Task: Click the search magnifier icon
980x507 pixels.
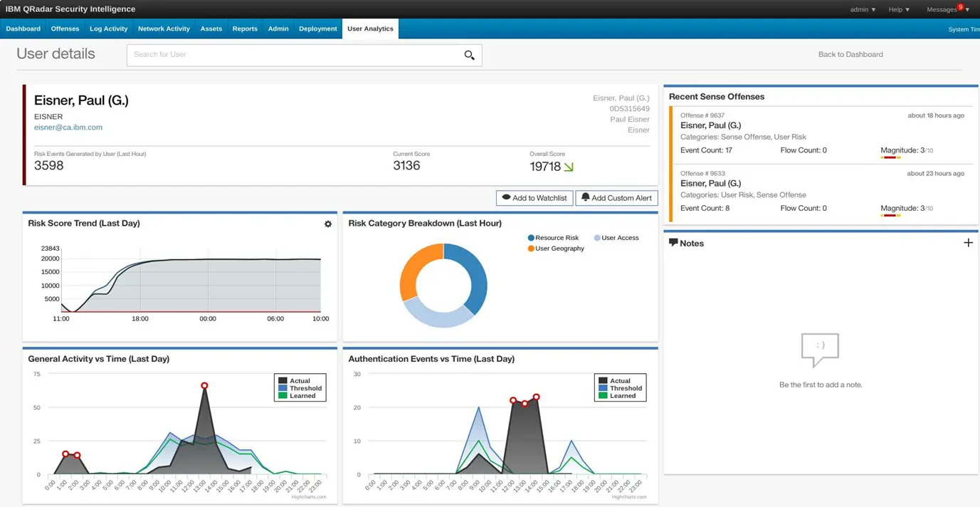Action: tap(469, 56)
